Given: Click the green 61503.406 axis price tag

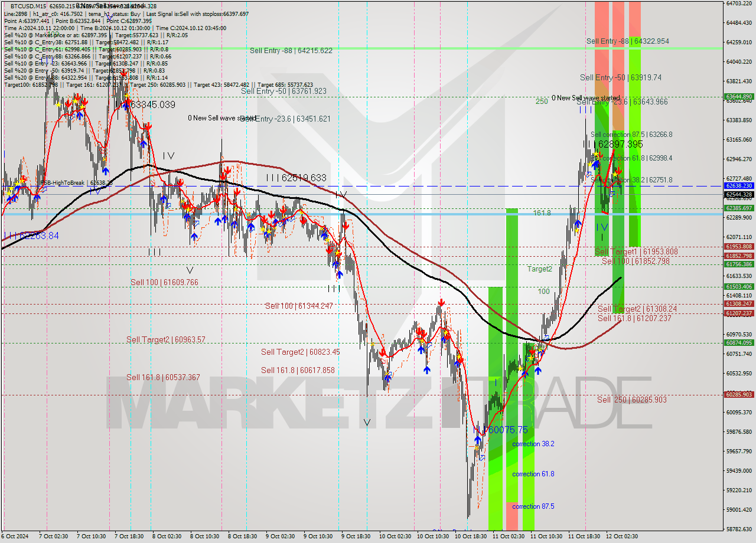Looking at the screenshot, I should pos(739,286).
